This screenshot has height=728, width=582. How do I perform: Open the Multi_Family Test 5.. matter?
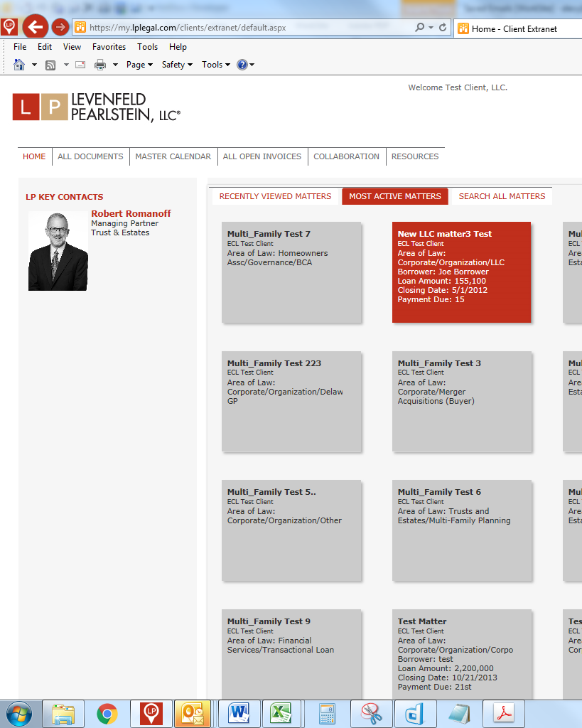291,530
